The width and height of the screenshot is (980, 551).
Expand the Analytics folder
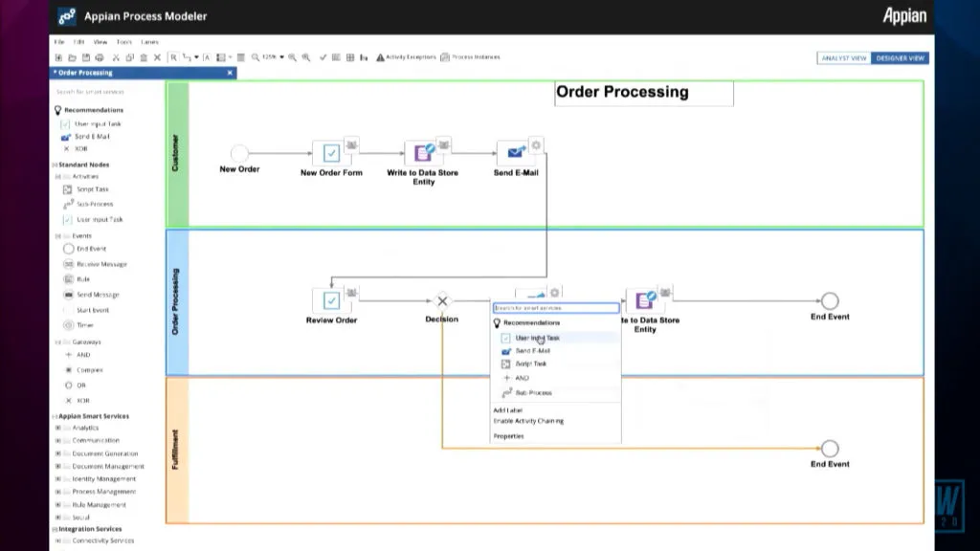click(x=58, y=428)
